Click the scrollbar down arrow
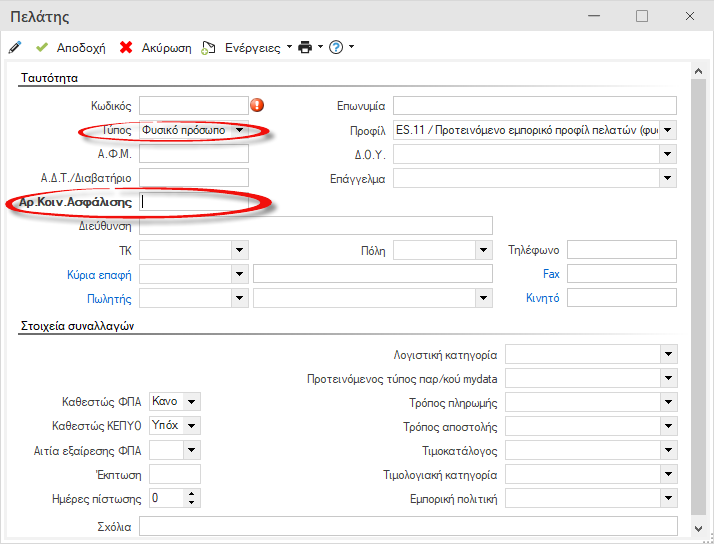 tap(699, 529)
